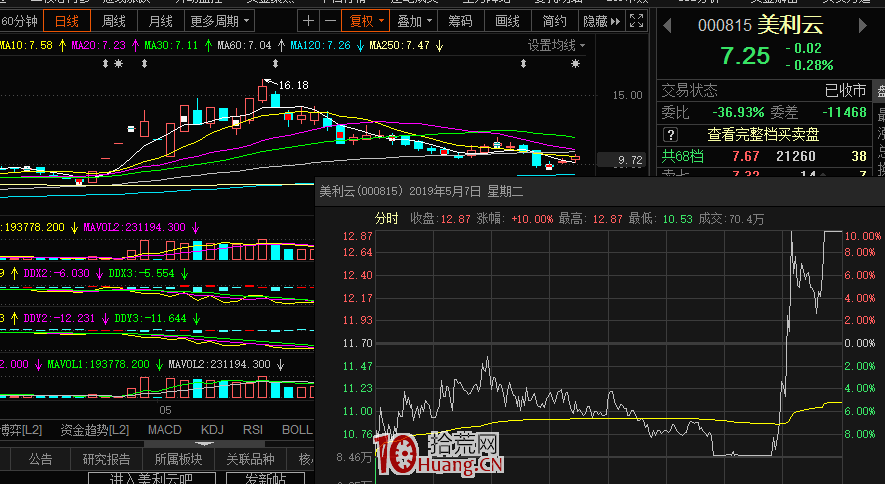885x484 pixels.
Task: Click the question mark help icon
Action: pyautogui.click(x=671, y=134)
